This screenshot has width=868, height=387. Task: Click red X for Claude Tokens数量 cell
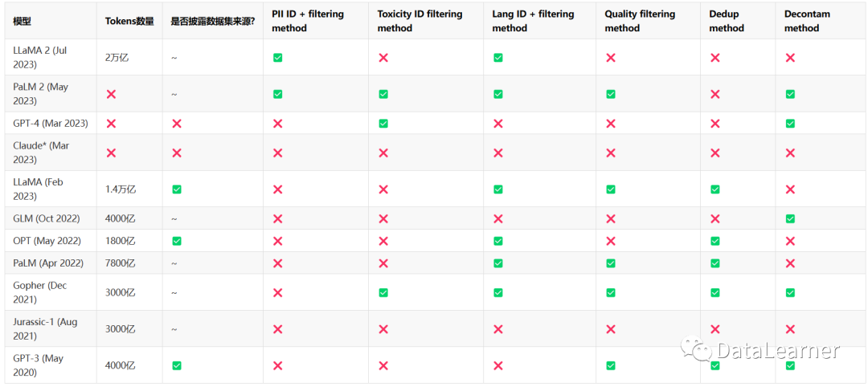[111, 153]
